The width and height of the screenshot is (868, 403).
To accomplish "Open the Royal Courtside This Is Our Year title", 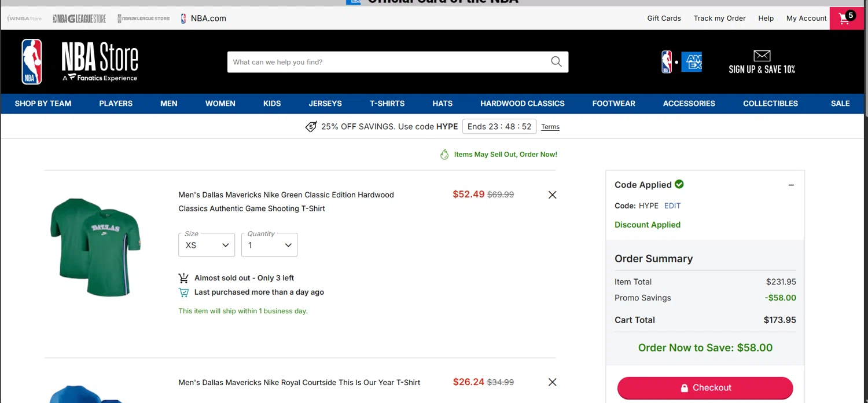I will coord(299,382).
